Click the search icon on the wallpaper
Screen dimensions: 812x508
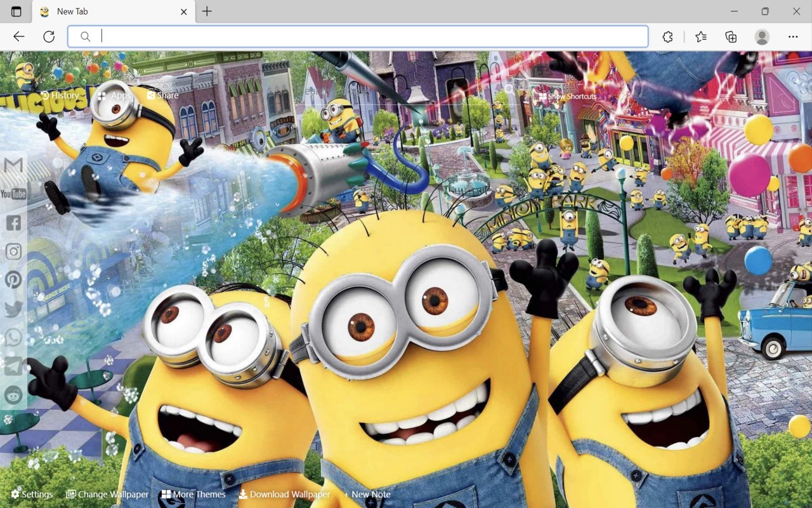point(509,90)
